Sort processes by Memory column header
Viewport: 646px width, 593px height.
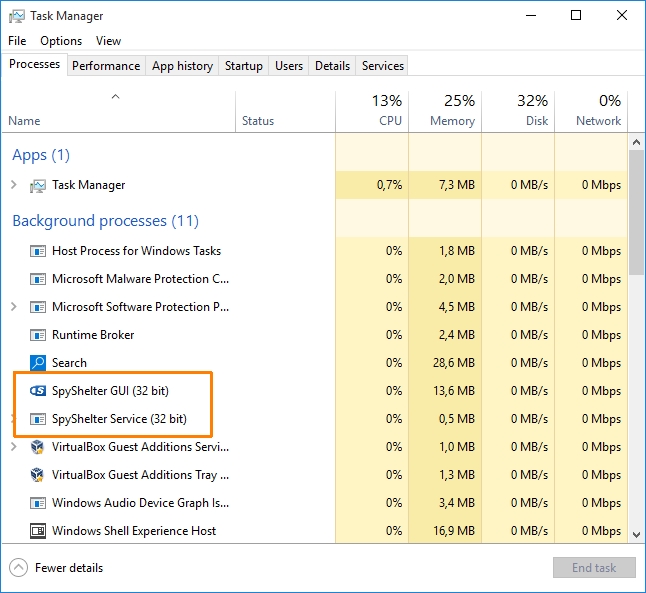coord(445,110)
